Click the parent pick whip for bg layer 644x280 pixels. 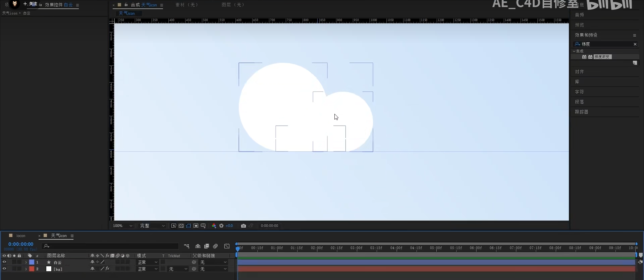coord(194,269)
